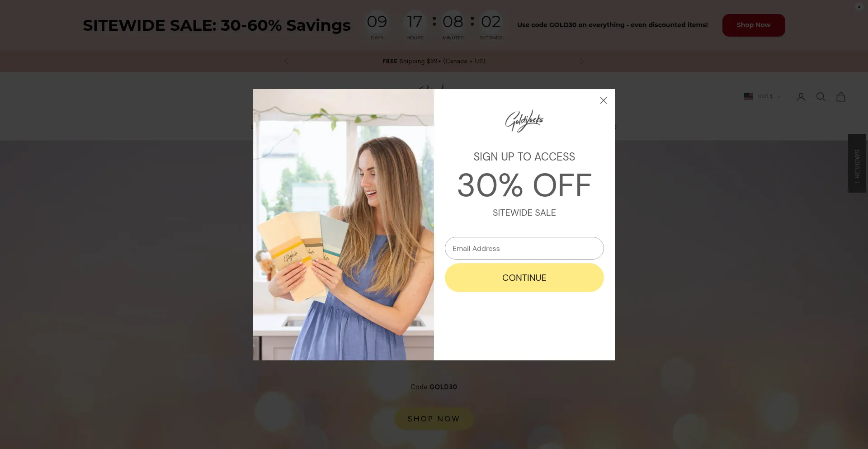Click the Use code GOLD30 banner text
The height and width of the screenshot is (449, 868).
tap(613, 25)
